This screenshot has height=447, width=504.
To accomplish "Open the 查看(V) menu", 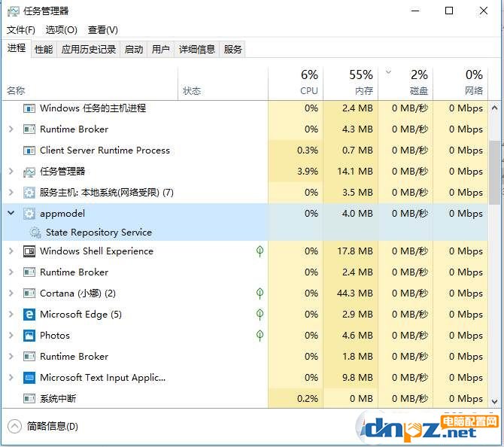I will (x=103, y=30).
